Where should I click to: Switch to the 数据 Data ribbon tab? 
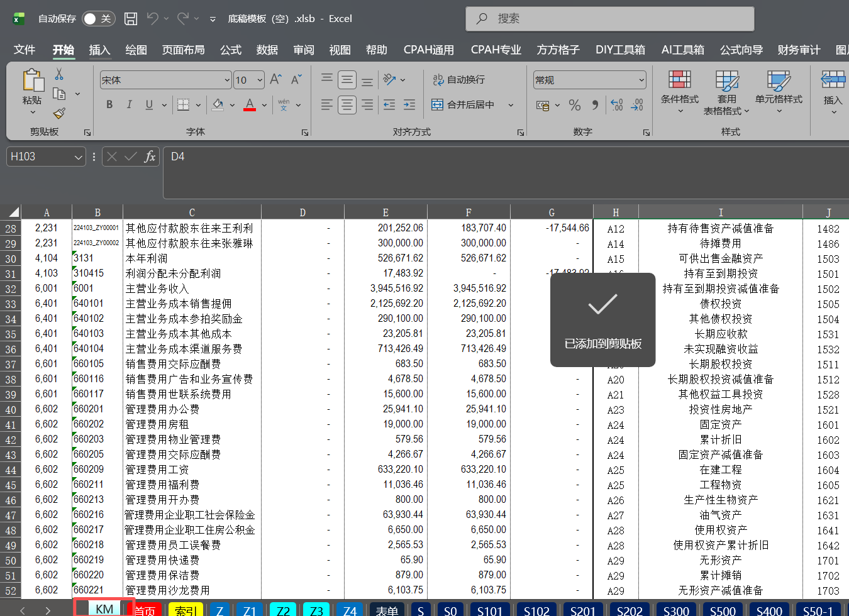[267, 50]
